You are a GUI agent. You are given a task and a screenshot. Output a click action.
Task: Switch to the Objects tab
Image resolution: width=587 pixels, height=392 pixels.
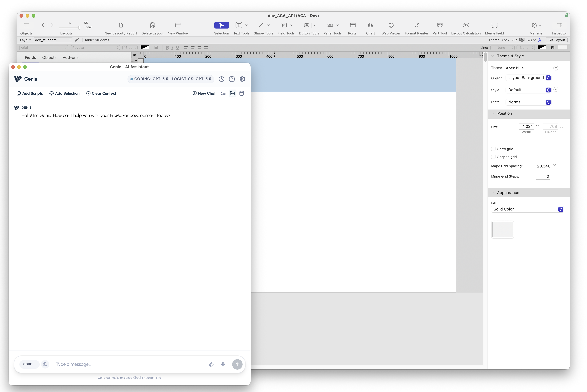(49, 57)
